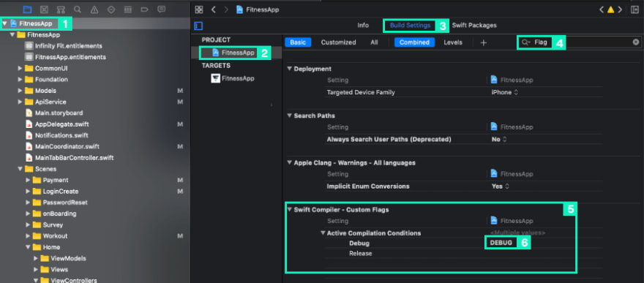
Task: Collapse Active Compilation Conditions row
Action: click(323, 233)
